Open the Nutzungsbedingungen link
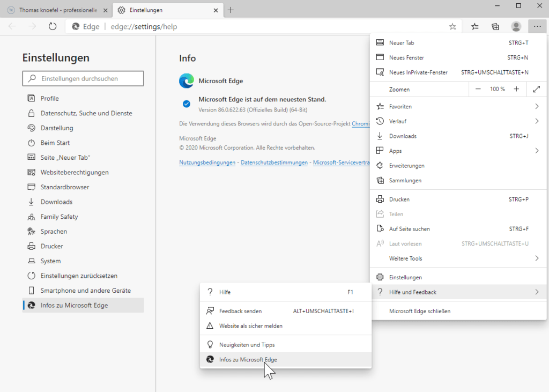 [x=207, y=162]
